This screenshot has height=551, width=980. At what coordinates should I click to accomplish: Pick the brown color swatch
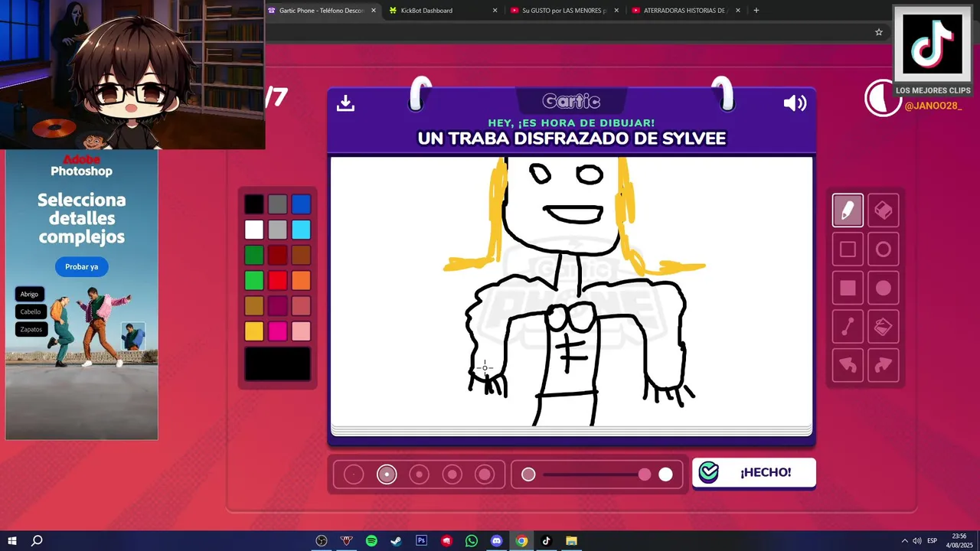[301, 255]
